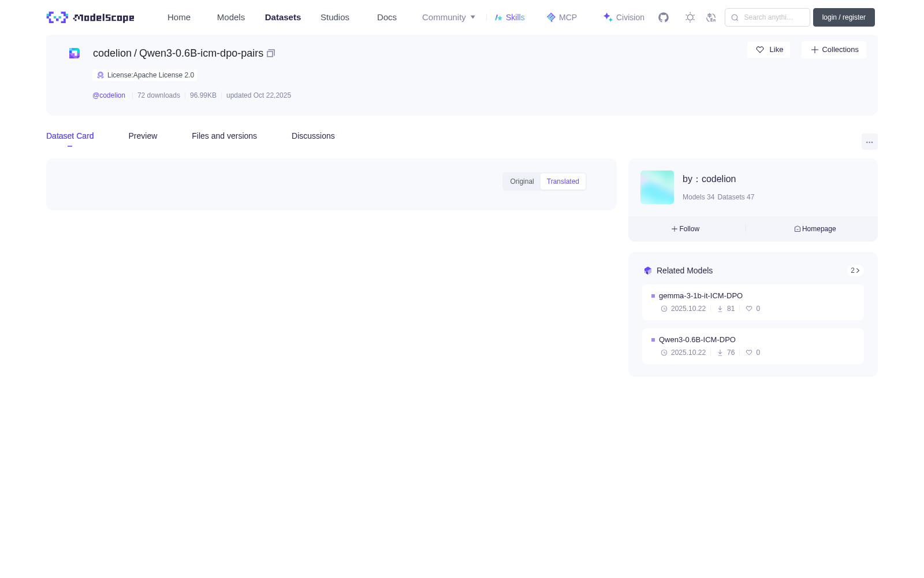Click the Datasets 47 count

tap(736, 197)
